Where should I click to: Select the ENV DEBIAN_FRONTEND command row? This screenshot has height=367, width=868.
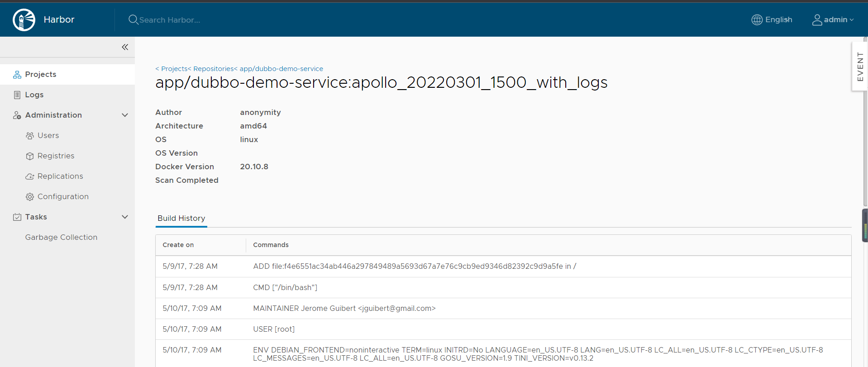503,353
